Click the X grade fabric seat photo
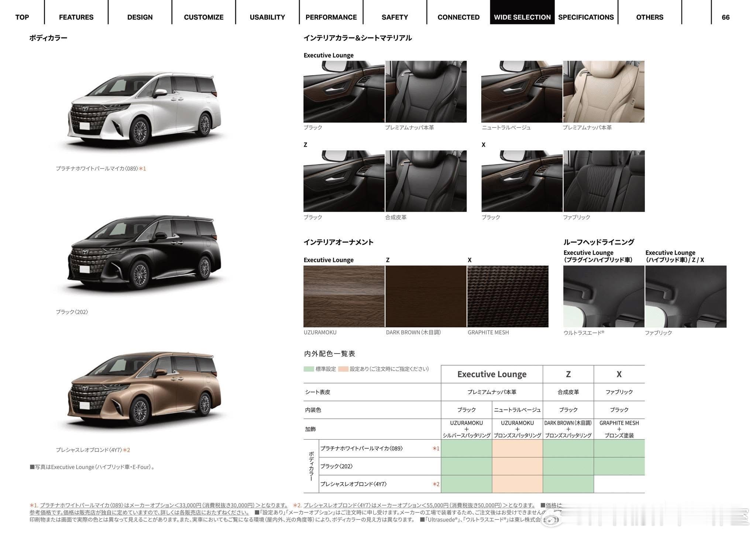756x535 pixels. (604, 181)
